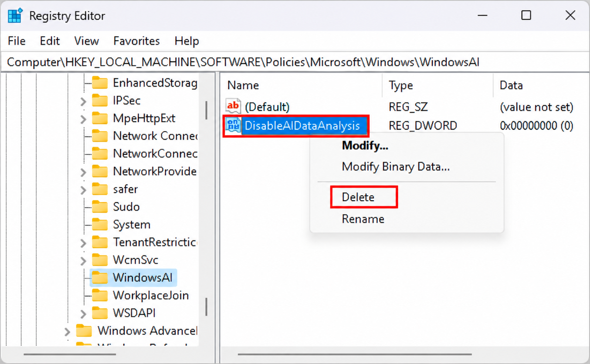The height and width of the screenshot is (364, 590).
Task: Minimize the Registry Editor window
Action: [482, 16]
